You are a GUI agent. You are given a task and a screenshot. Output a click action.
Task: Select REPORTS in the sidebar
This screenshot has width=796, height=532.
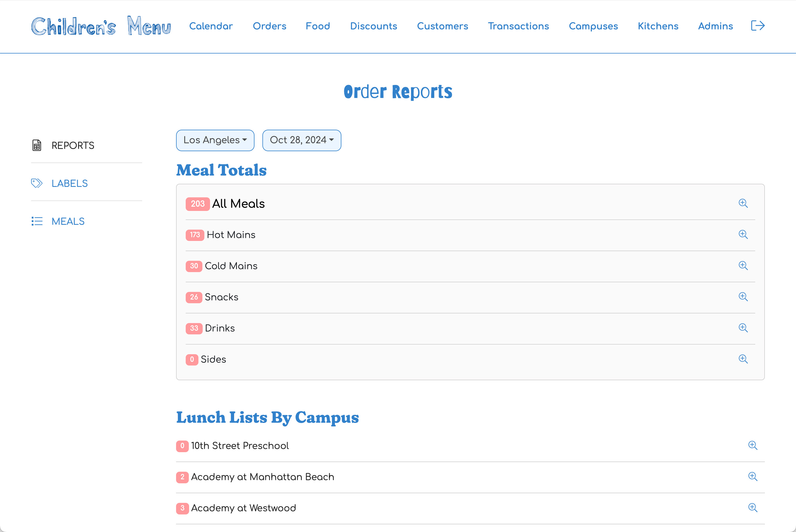pyautogui.click(x=73, y=146)
